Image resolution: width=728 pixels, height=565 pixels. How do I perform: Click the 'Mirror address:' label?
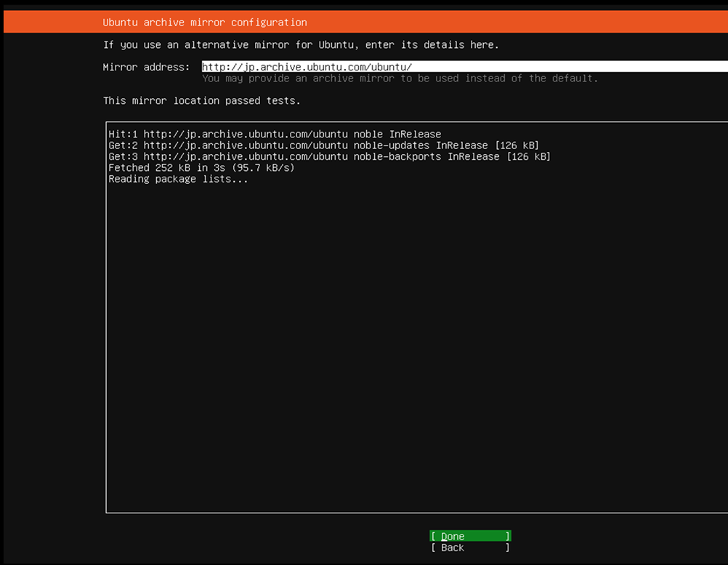(146, 68)
